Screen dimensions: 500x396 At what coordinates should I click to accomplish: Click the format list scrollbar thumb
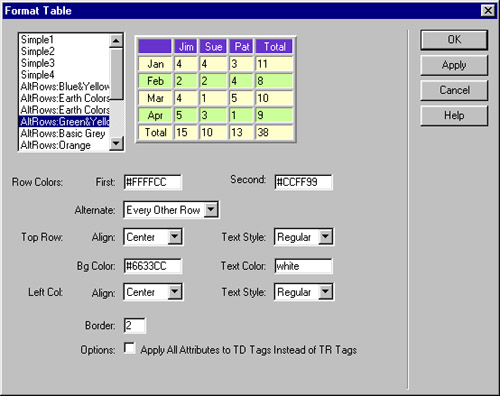click(x=116, y=74)
